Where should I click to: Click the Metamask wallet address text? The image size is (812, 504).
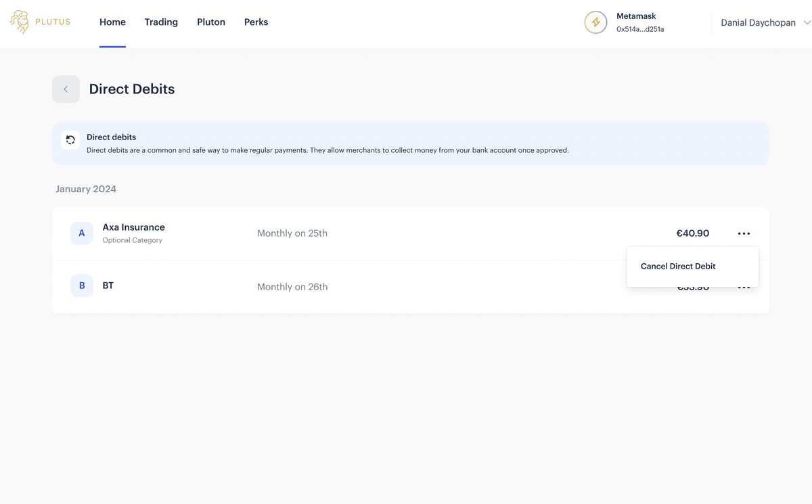tap(640, 29)
